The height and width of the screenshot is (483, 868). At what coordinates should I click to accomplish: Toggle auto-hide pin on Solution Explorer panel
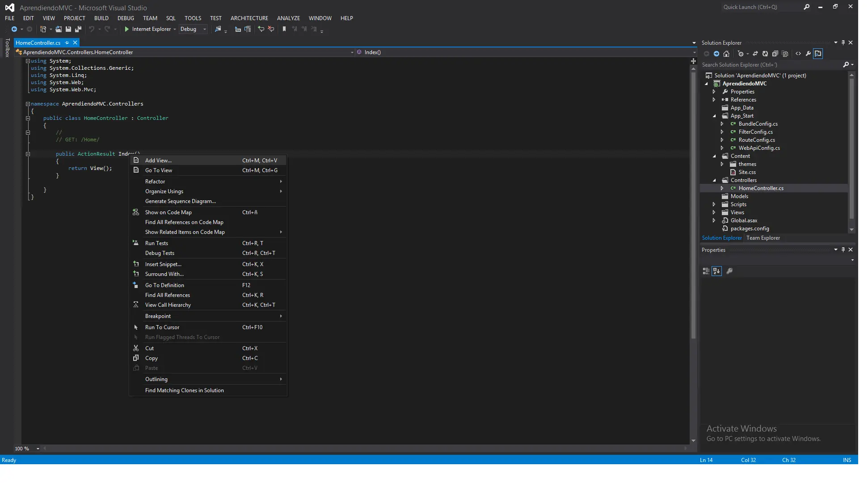[843, 43]
